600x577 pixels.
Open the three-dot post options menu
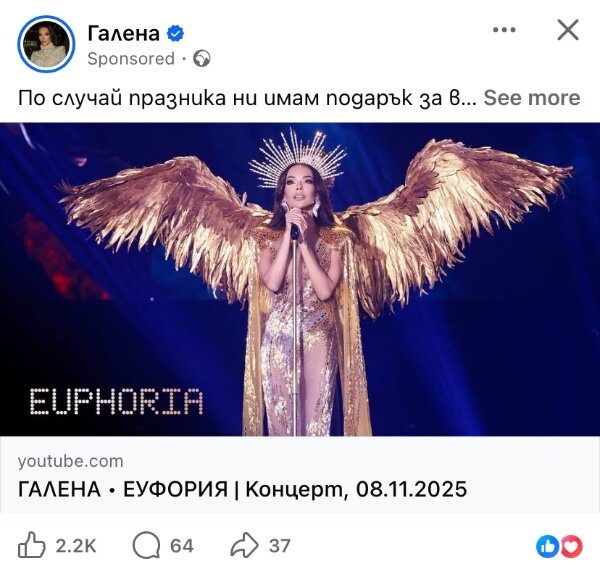coord(504,30)
